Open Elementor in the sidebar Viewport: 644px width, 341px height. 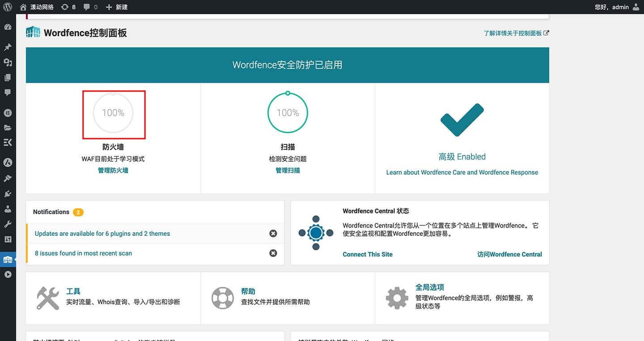pyautogui.click(x=8, y=113)
